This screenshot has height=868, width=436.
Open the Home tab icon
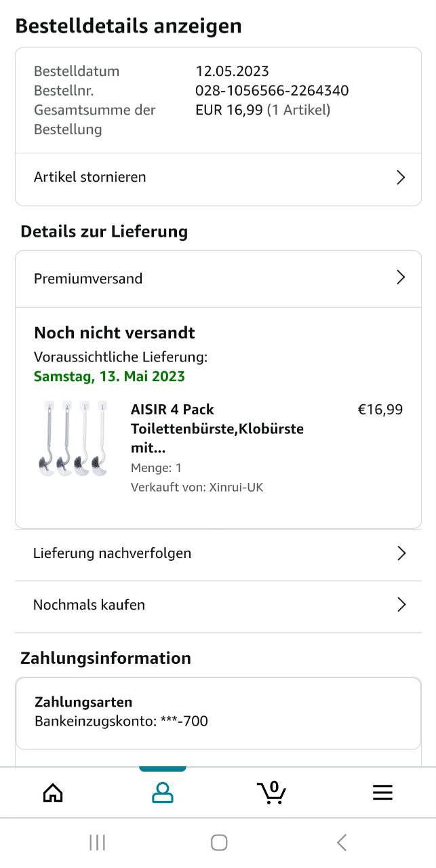[53, 793]
